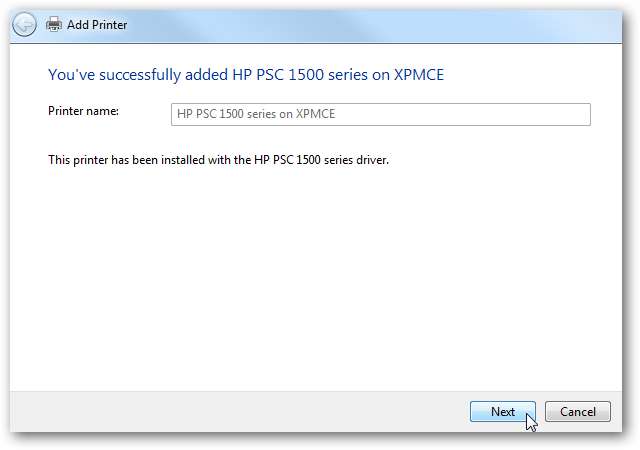Click the word "driver" in the info sentence
This screenshot has height=450, width=640.
pyautogui.click(x=370, y=159)
